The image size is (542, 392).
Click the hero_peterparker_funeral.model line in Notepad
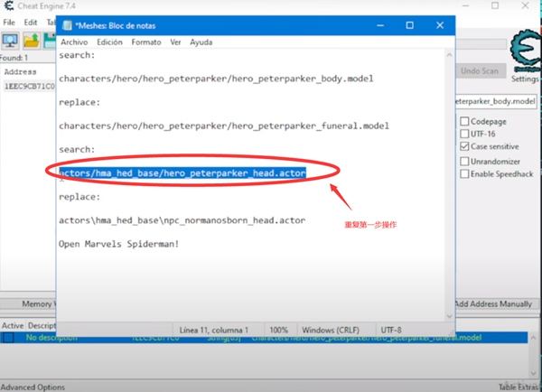click(x=224, y=126)
